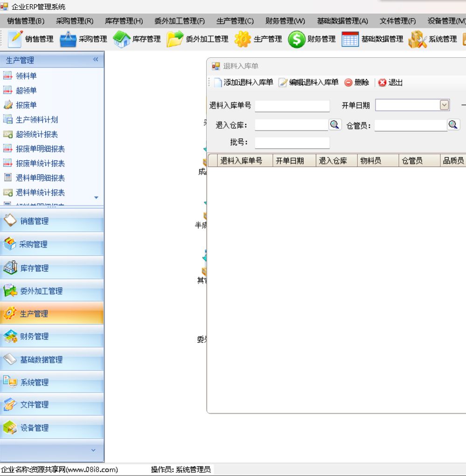Click the 系统管理 boxes toolbar icon

[x=417, y=39]
